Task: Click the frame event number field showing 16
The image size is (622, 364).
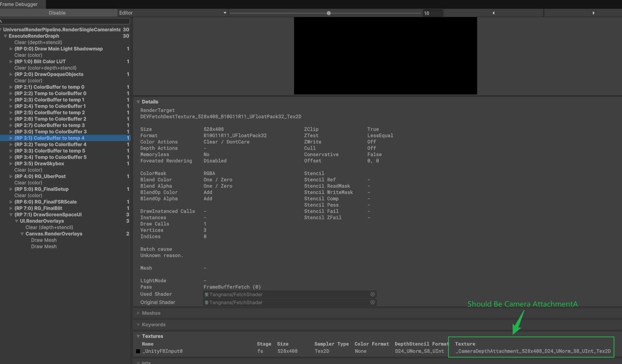Action: [x=433, y=12]
